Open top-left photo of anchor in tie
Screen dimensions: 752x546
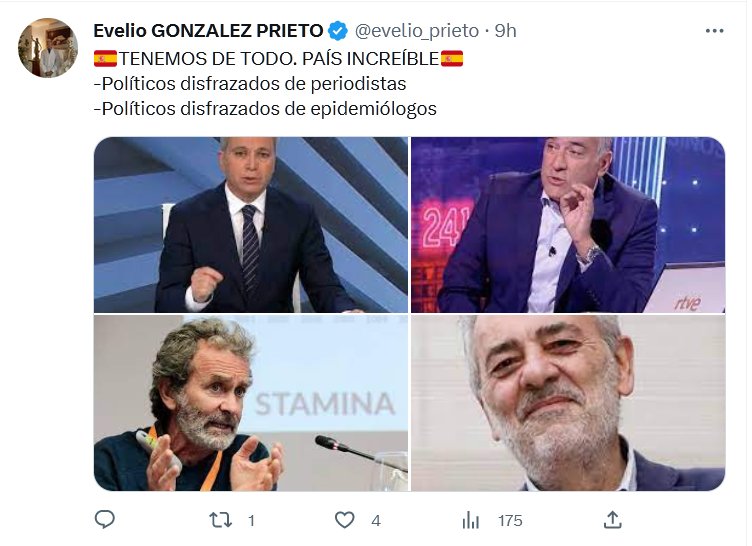pos(251,225)
